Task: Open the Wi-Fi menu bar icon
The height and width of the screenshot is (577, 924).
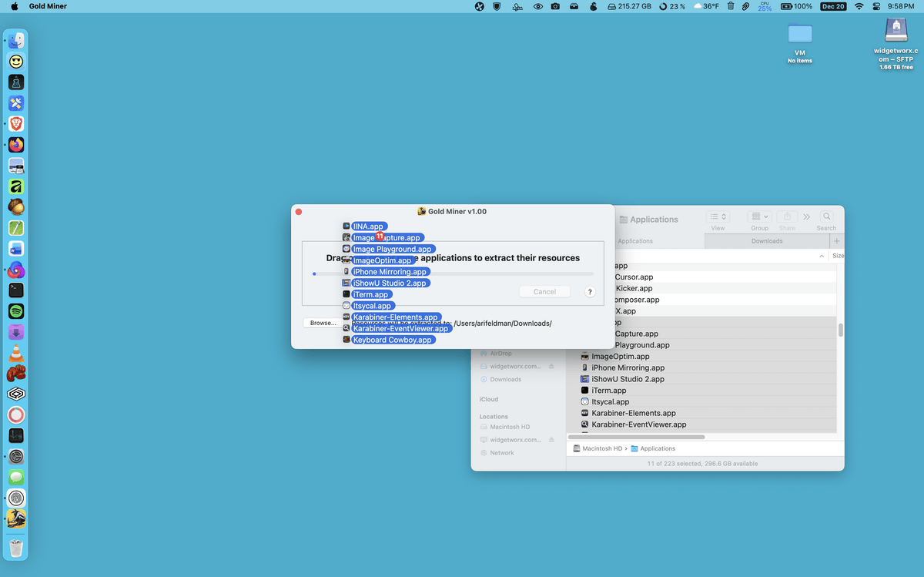Action: (859, 6)
